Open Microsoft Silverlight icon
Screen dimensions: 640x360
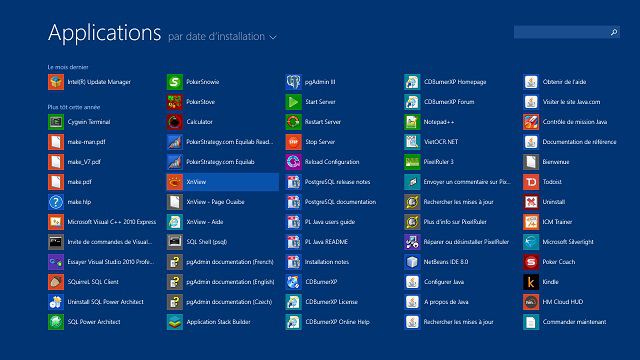531,242
